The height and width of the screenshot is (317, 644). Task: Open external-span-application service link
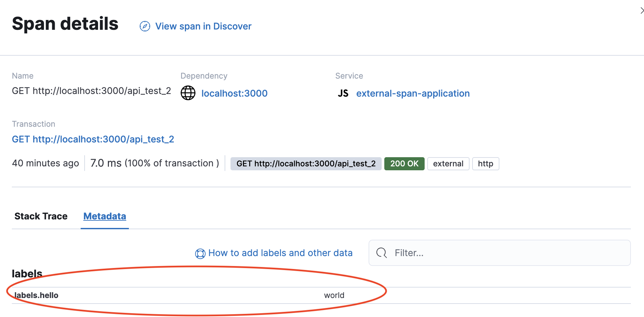coord(413,93)
